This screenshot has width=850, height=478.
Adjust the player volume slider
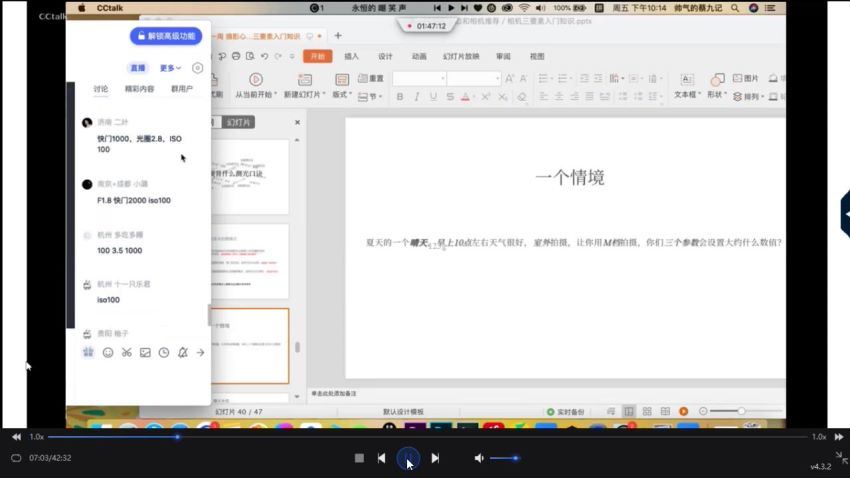click(x=504, y=458)
